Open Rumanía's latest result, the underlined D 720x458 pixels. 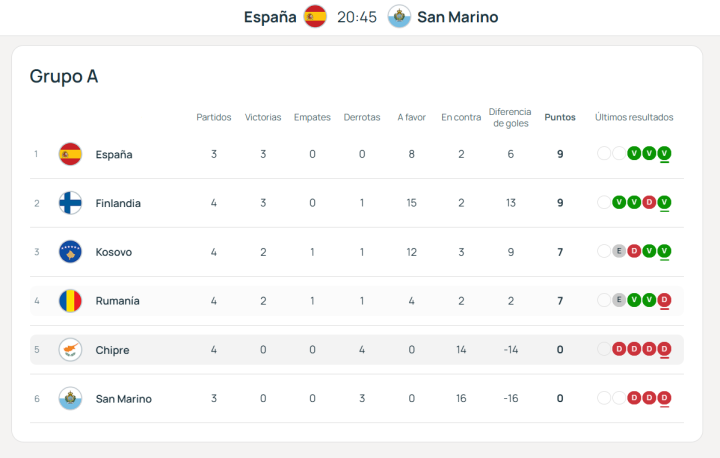point(665,300)
